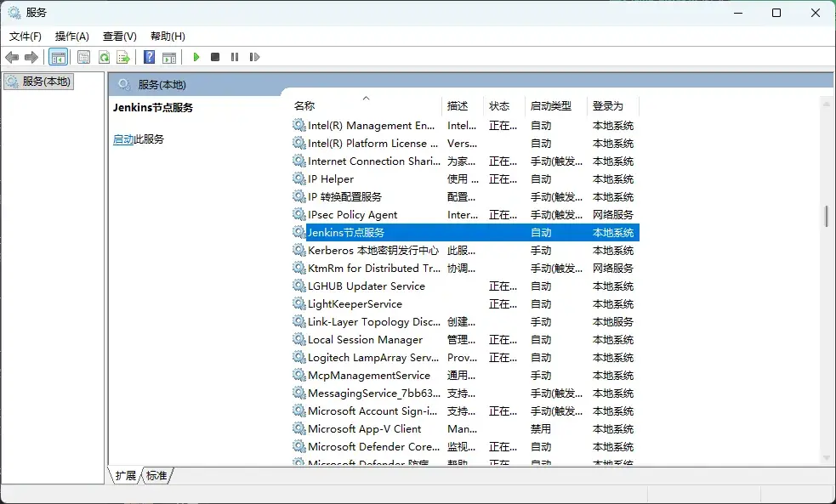Click the Forward arrow in the toolbar
The height and width of the screenshot is (504, 836).
31,57
